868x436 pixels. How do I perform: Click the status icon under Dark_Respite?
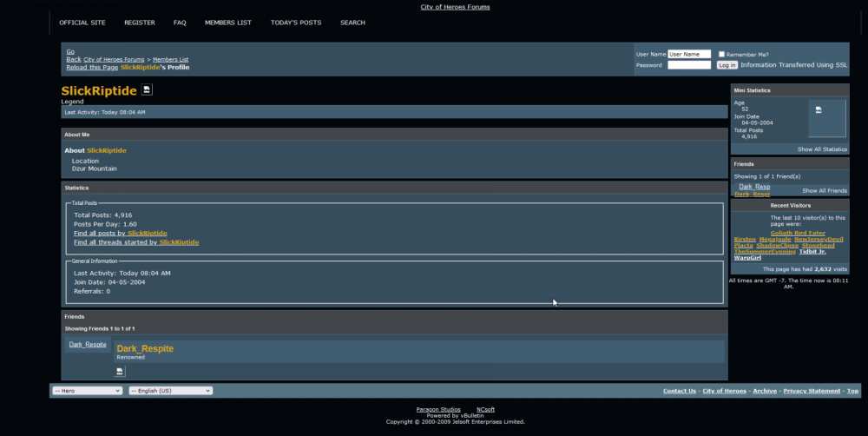pyautogui.click(x=121, y=371)
